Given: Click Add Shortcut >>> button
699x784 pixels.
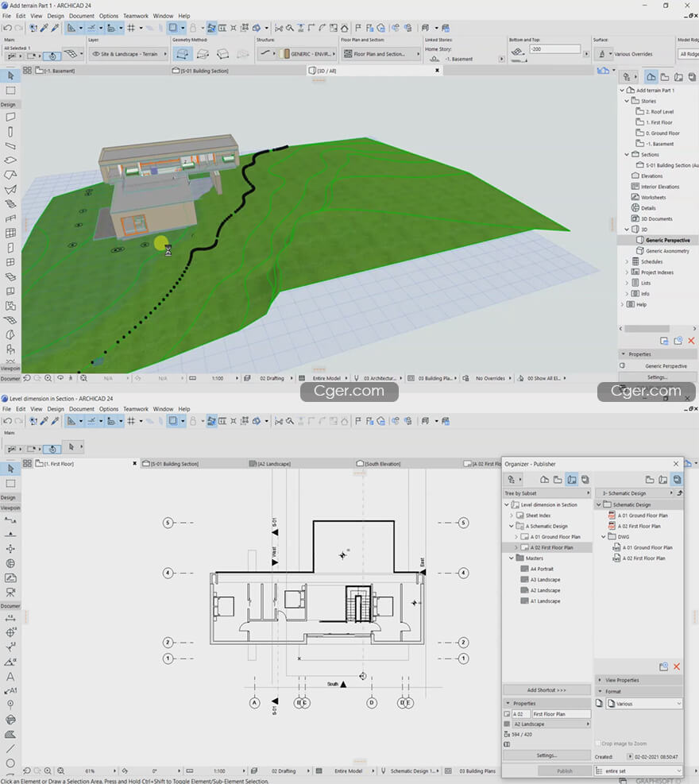Looking at the screenshot, I should (x=546, y=690).
